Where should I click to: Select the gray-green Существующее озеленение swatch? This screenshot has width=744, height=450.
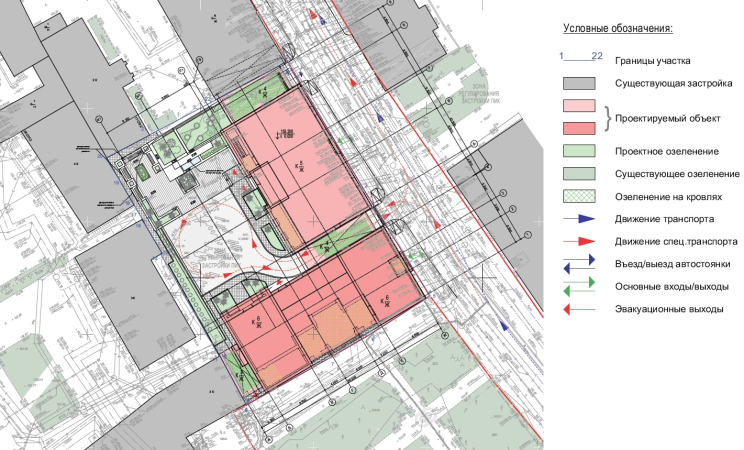coord(580,174)
